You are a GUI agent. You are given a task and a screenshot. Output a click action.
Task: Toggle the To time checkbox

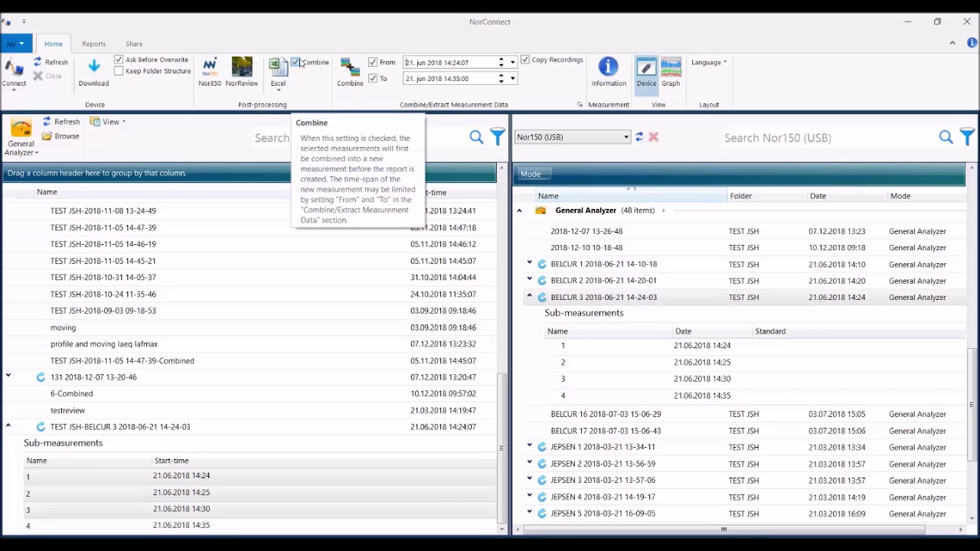[373, 78]
